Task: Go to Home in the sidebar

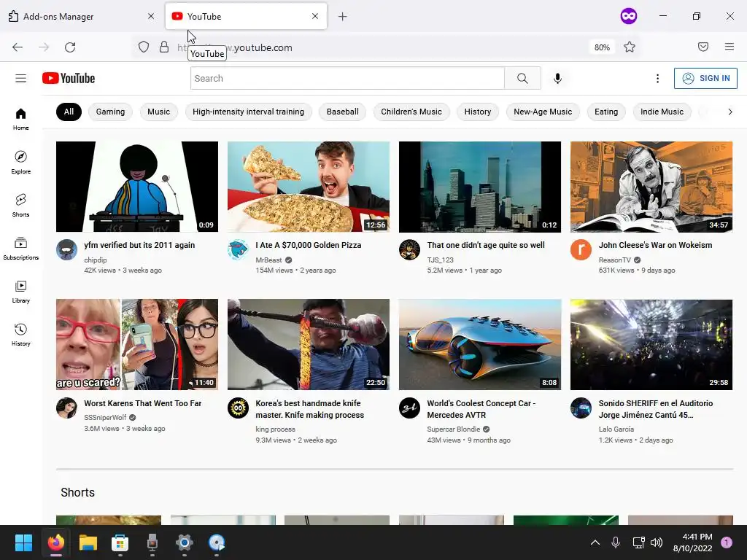Action: (x=20, y=119)
